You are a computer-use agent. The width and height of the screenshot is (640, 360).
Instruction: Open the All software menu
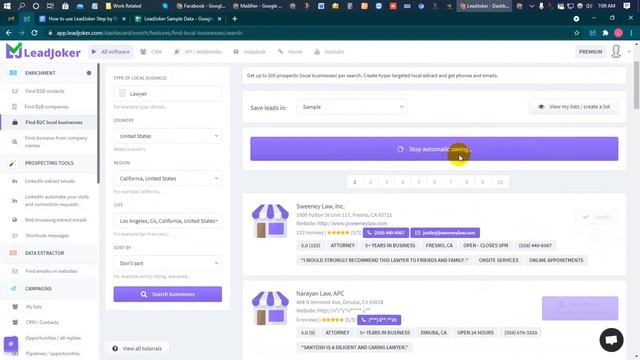pyautogui.click(x=111, y=52)
